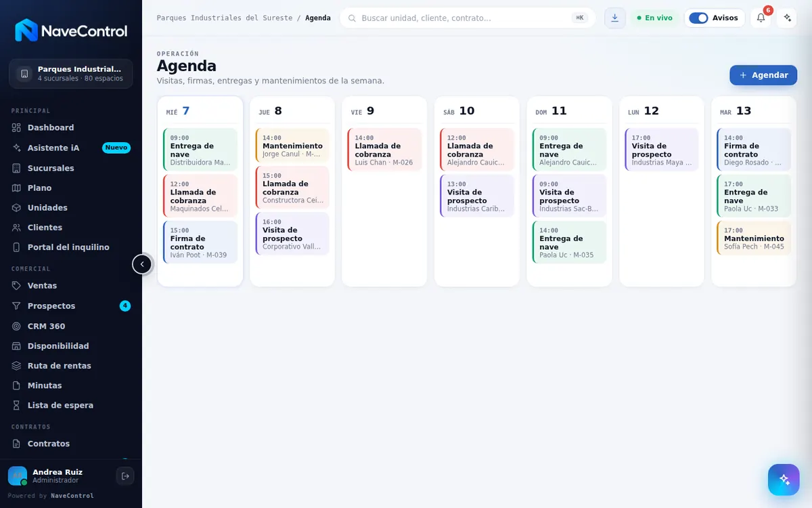Viewport: 812px width, 508px height.
Task: Open the Minutas page
Action: [71, 385]
